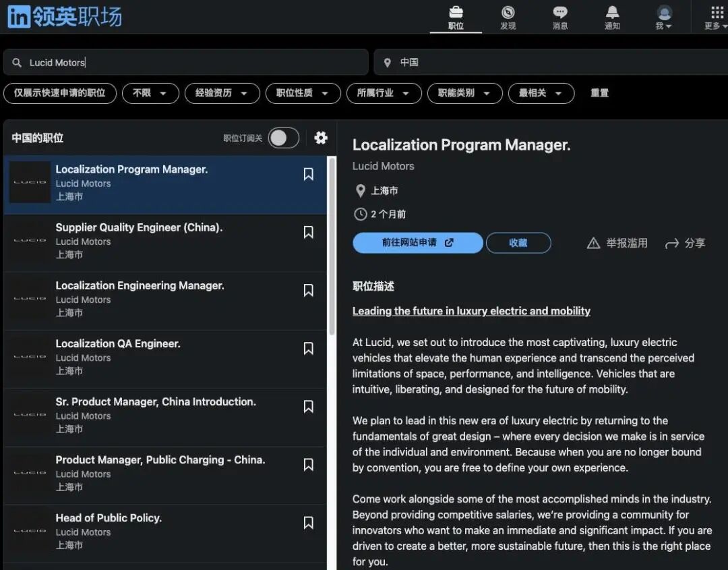
Task: Open the 职位 jobs briefcase tab
Action: click(x=456, y=18)
